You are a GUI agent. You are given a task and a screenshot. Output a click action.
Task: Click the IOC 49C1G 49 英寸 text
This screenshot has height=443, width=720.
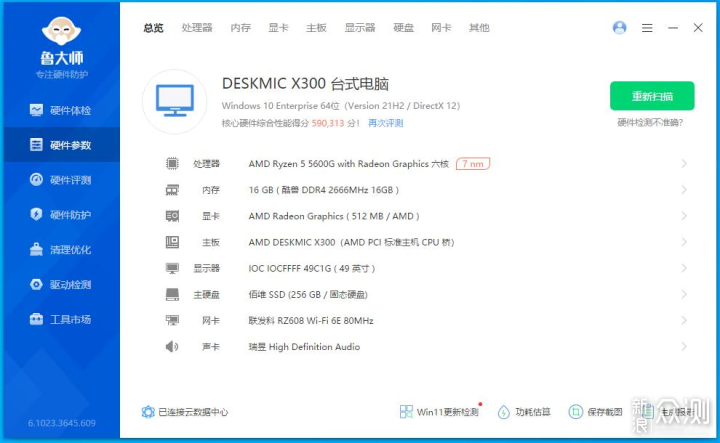point(312,269)
